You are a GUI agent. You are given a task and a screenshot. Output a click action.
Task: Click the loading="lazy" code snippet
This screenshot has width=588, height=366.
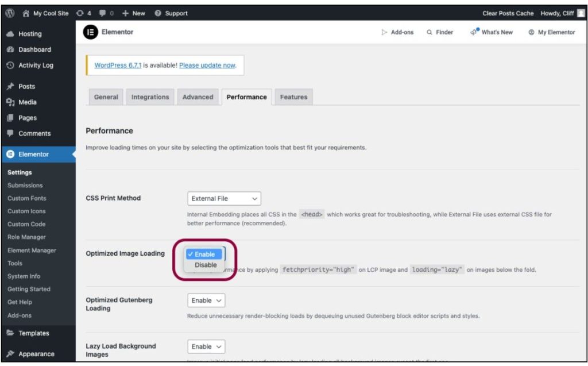[437, 269]
